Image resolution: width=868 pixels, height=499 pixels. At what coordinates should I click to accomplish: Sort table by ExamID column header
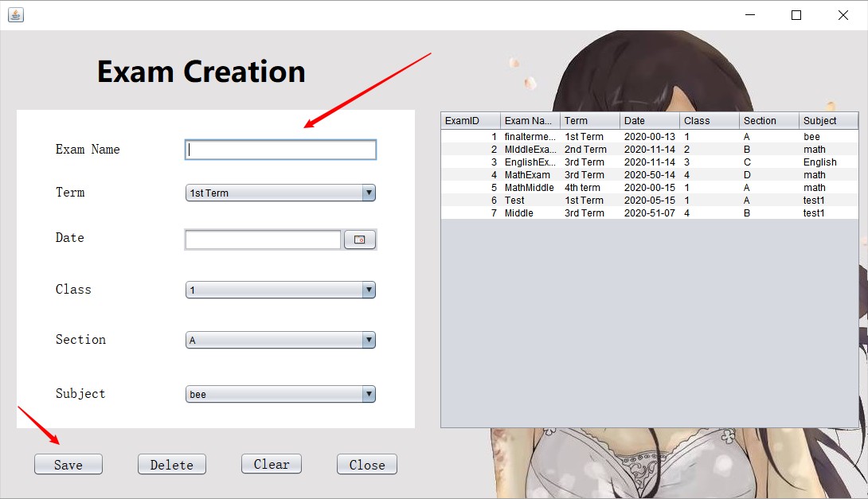470,121
